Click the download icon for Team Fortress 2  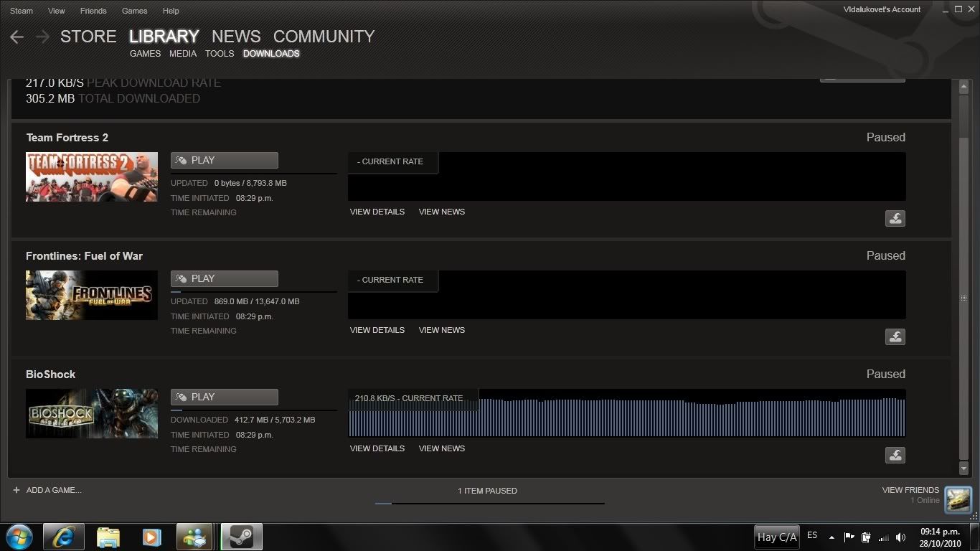pos(895,219)
